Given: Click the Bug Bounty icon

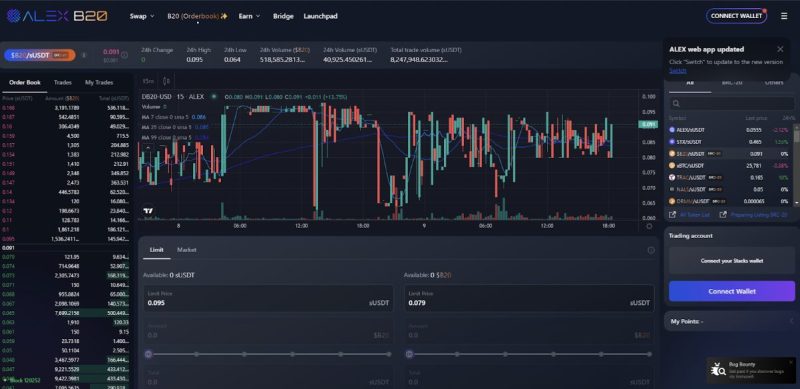Looking at the screenshot, I should pos(718,369).
